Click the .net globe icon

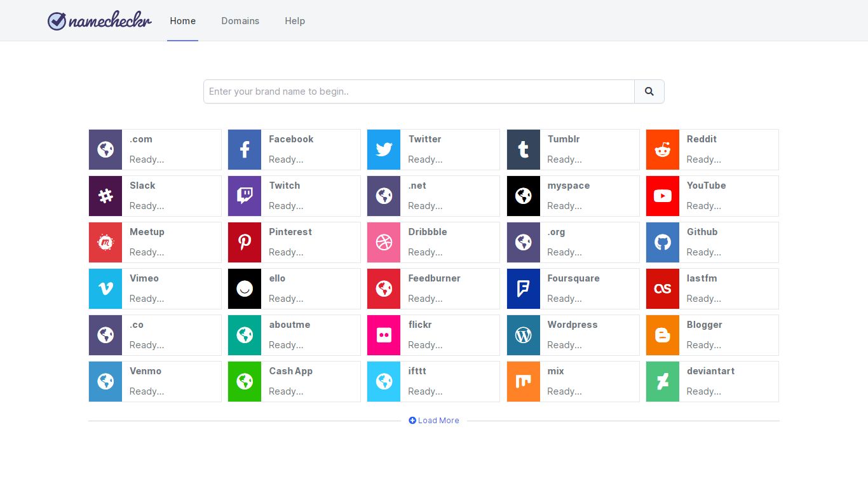[x=384, y=196]
